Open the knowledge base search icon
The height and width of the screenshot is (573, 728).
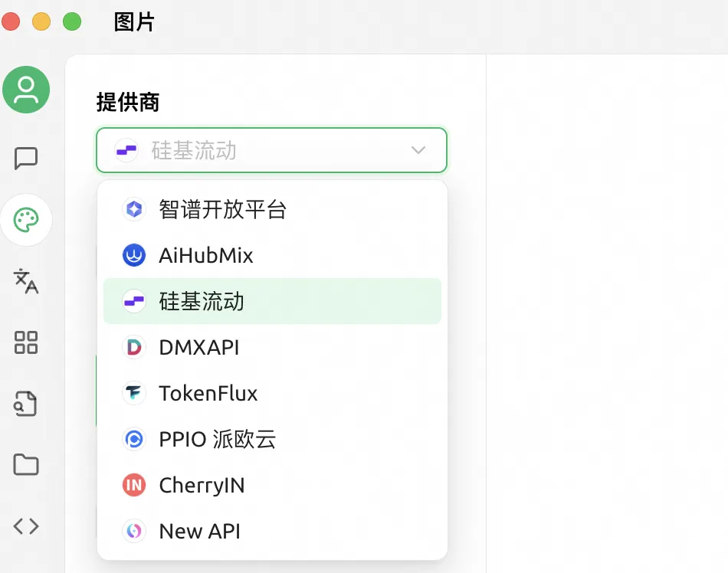26,404
